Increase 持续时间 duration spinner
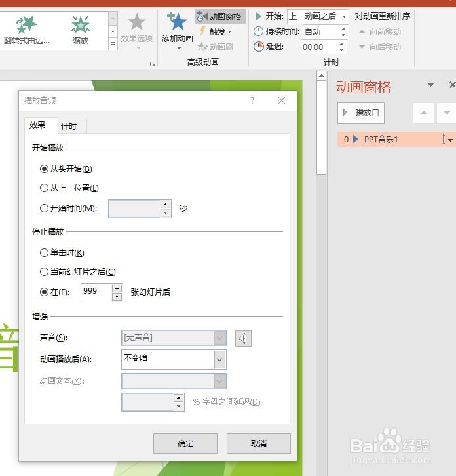 (343, 29)
